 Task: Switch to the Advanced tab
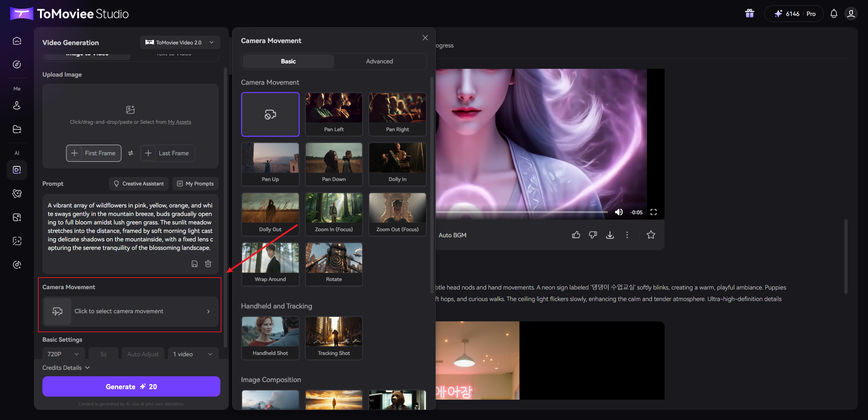coord(379,61)
